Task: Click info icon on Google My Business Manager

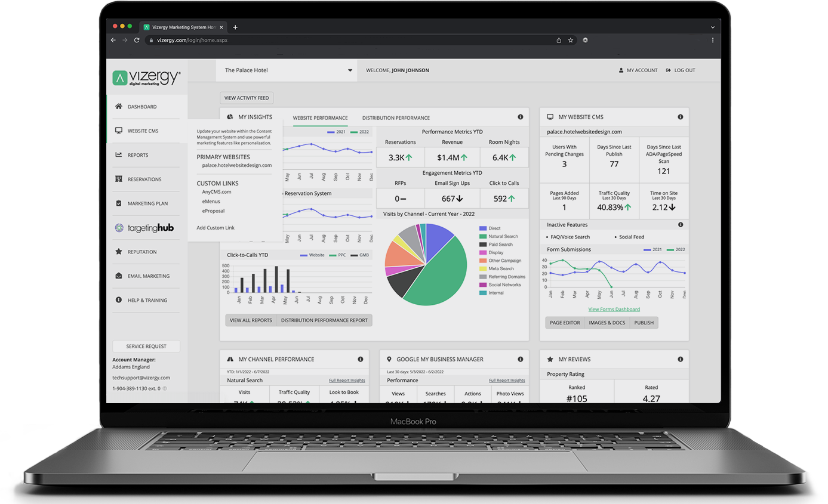Action: click(520, 360)
